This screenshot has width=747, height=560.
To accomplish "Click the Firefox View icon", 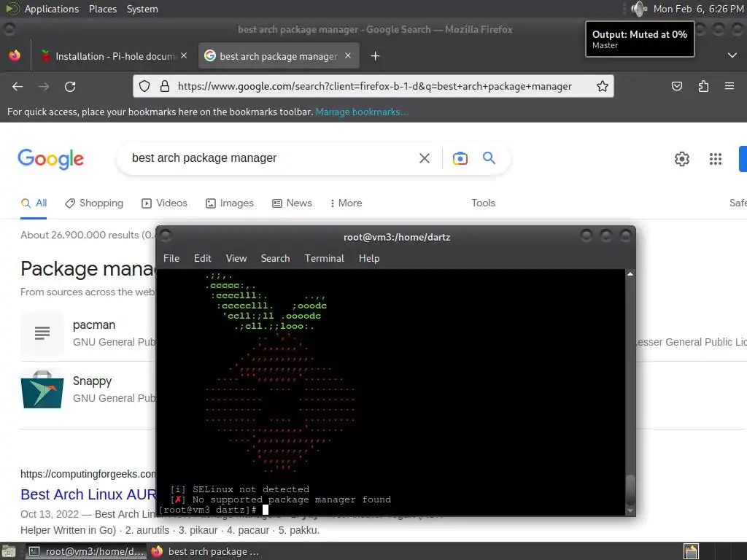I will click(15, 55).
